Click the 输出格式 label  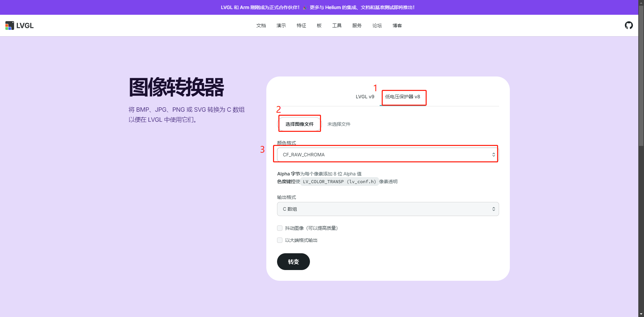coord(286,197)
